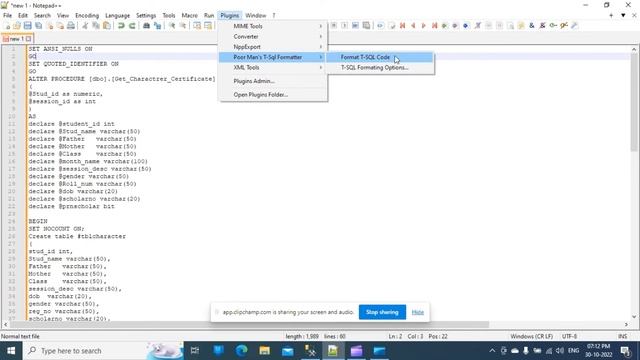Open the Language menu
640x360 pixels.
coord(118,16)
